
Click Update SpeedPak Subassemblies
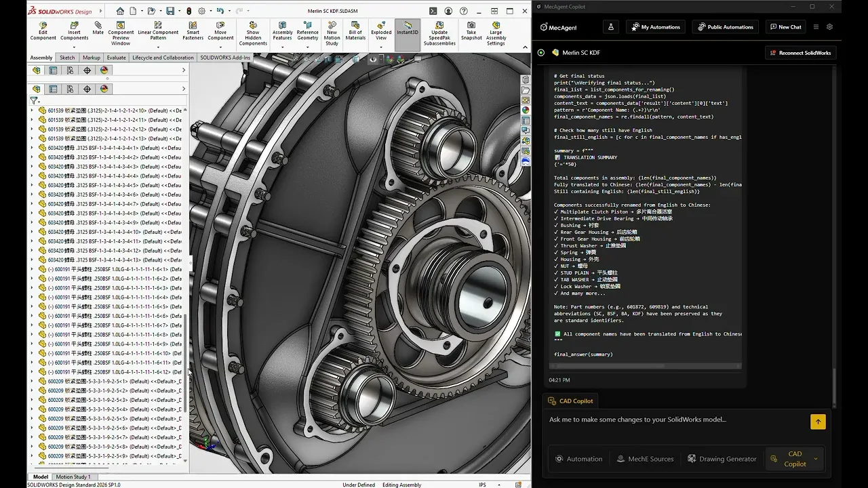tap(439, 33)
